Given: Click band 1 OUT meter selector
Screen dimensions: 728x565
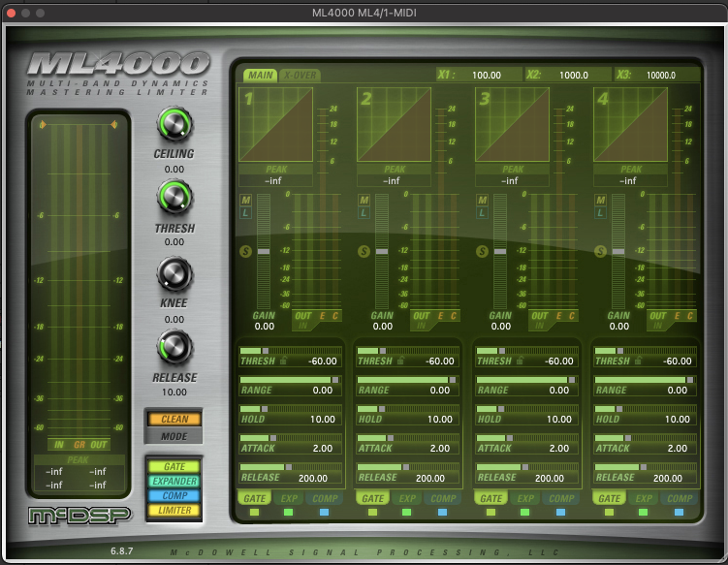Looking at the screenshot, I should pyautogui.click(x=303, y=316).
